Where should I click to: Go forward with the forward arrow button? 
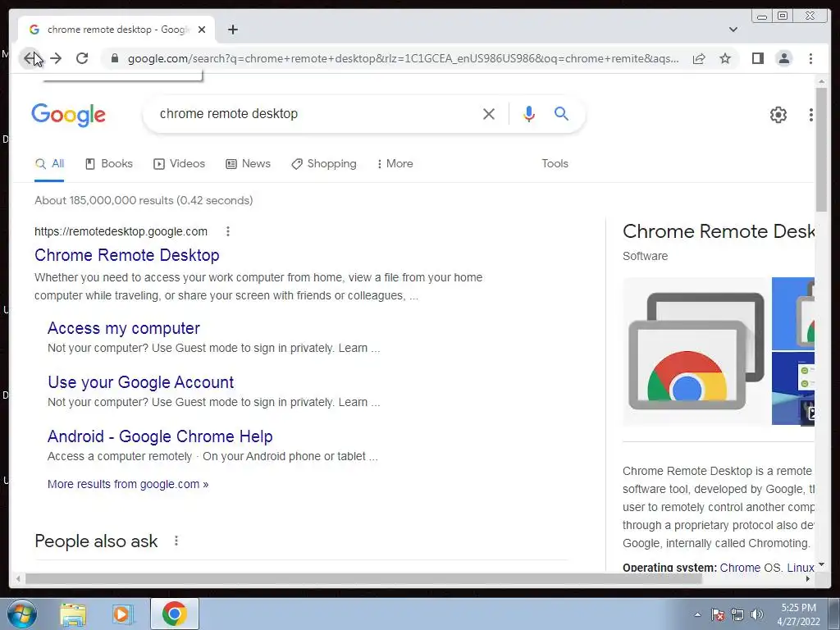pyautogui.click(x=56, y=58)
